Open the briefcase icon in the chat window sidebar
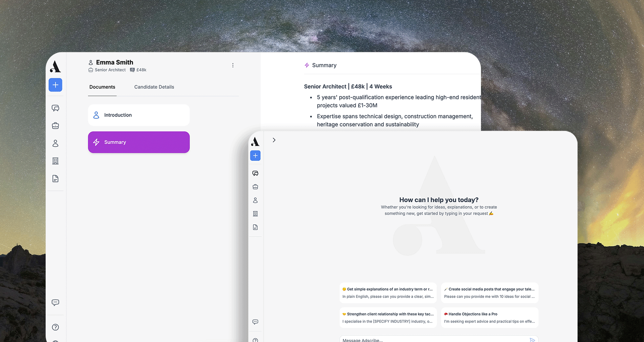Image resolution: width=644 pixels, height=342 pixels. 255,187
